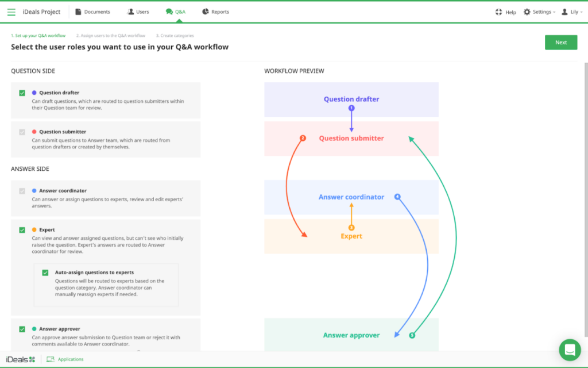Click the Help lifebuoy icon

pos(498,12)
